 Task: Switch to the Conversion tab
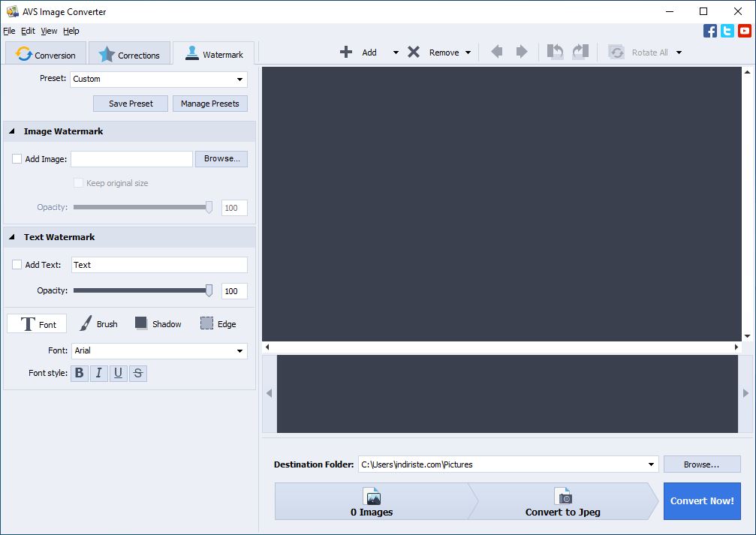(x=46, y=53)
